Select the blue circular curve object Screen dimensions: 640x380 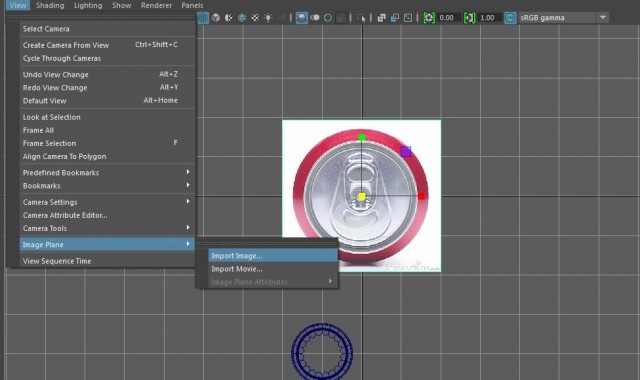[322, 351]
